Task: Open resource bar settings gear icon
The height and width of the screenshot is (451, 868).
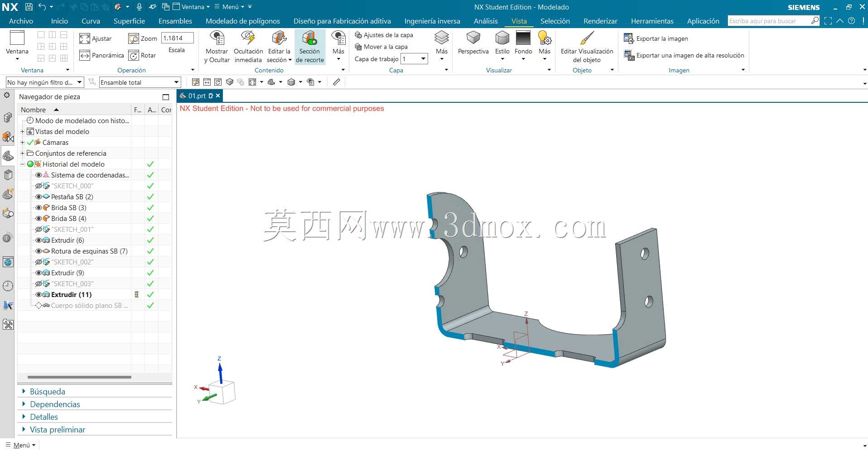Action: [x=7, y=96]
